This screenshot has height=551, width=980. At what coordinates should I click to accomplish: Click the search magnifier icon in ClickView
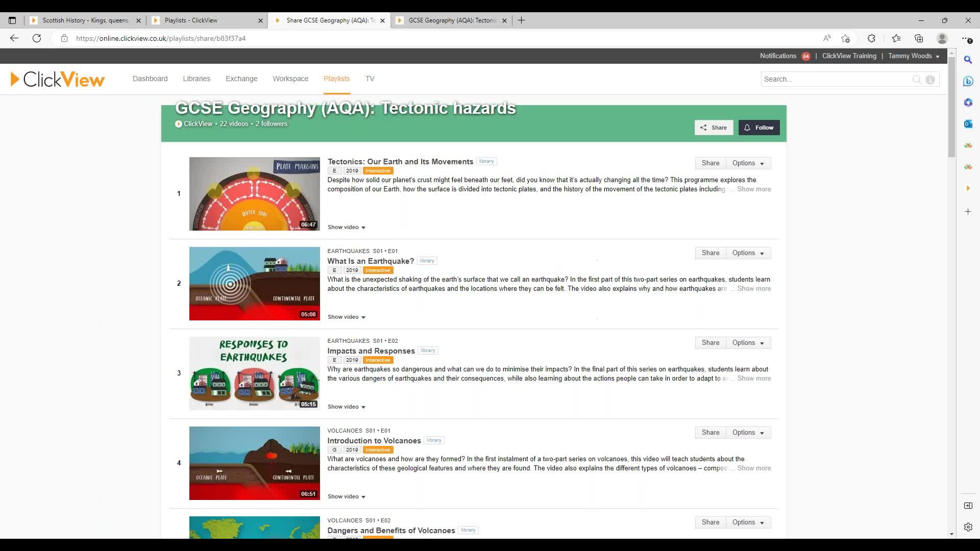pos(917,79)
